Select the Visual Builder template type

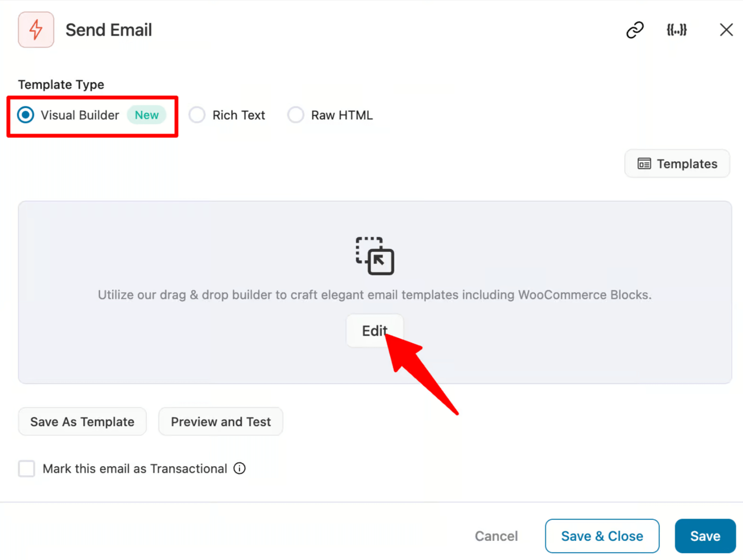coord(25,115)
